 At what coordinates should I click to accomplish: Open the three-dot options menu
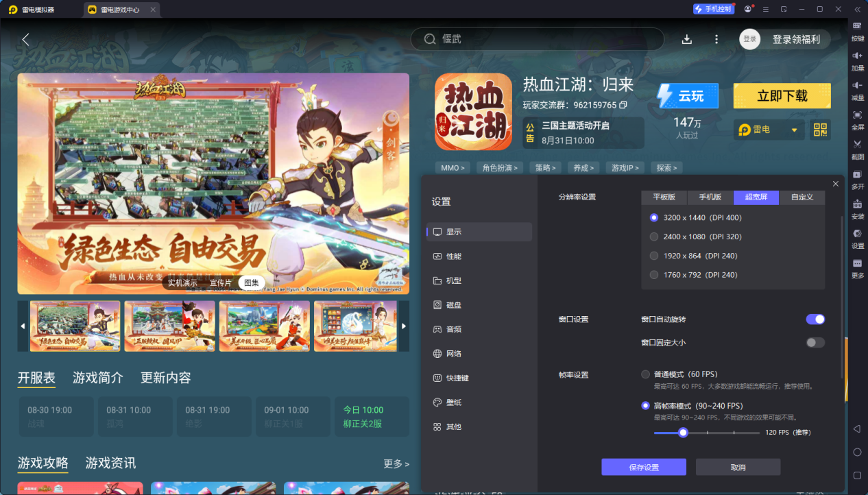pyautogui.click(x=716, y=39)
